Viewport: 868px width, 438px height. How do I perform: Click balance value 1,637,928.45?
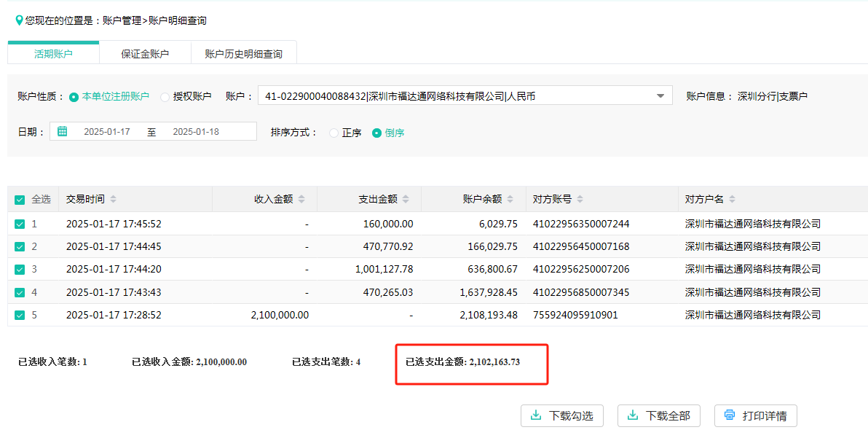(489, 292)
